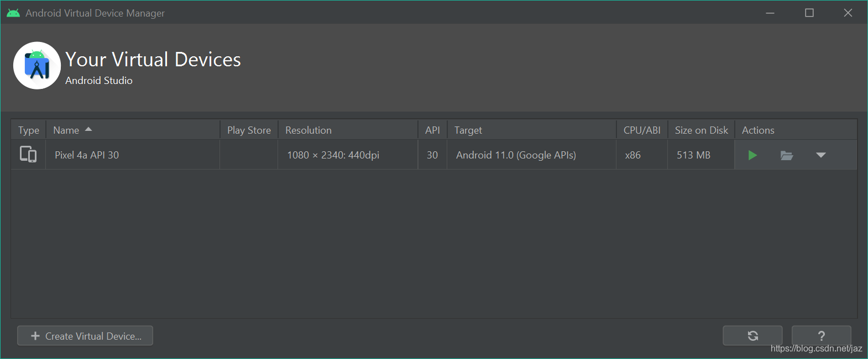This screenshot has height=359, width=868.
Task: Launch the Pixel 4a emulator with play icon
Action: pos(752,155)
